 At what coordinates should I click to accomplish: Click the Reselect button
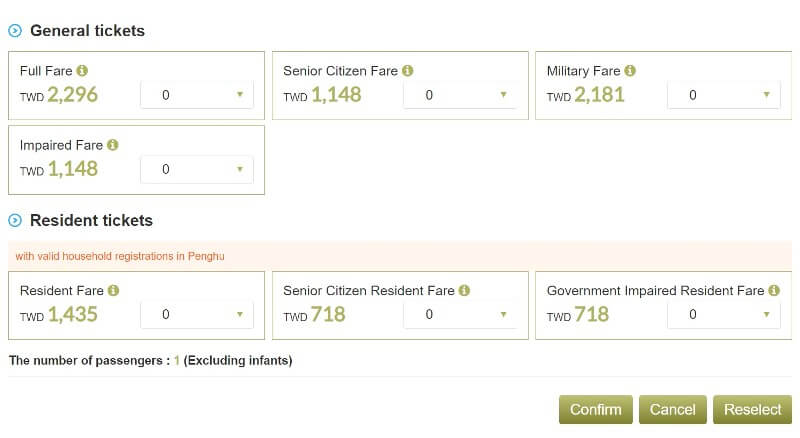coord(752,409)
